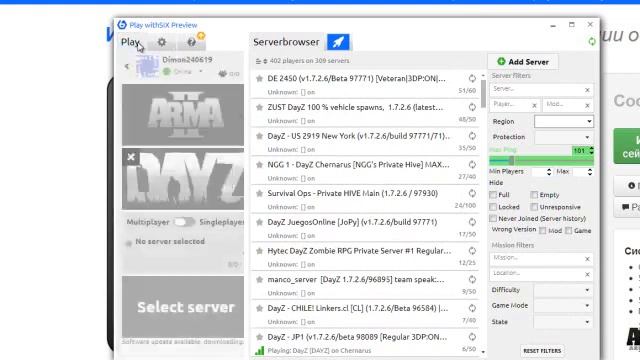Check Hide Empty servers
640x360 pixels.
pos(534,195)
